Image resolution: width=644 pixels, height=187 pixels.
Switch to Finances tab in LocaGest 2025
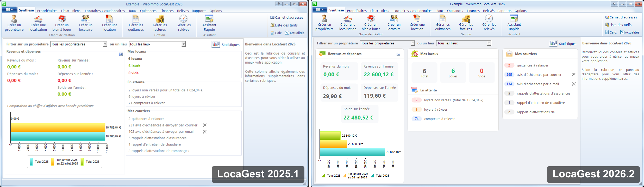point(167,11)
